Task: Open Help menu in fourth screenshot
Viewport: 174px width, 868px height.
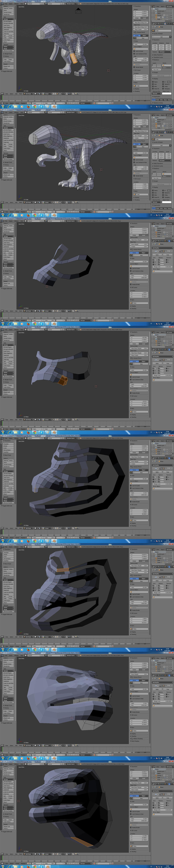Action: (22, 330)
